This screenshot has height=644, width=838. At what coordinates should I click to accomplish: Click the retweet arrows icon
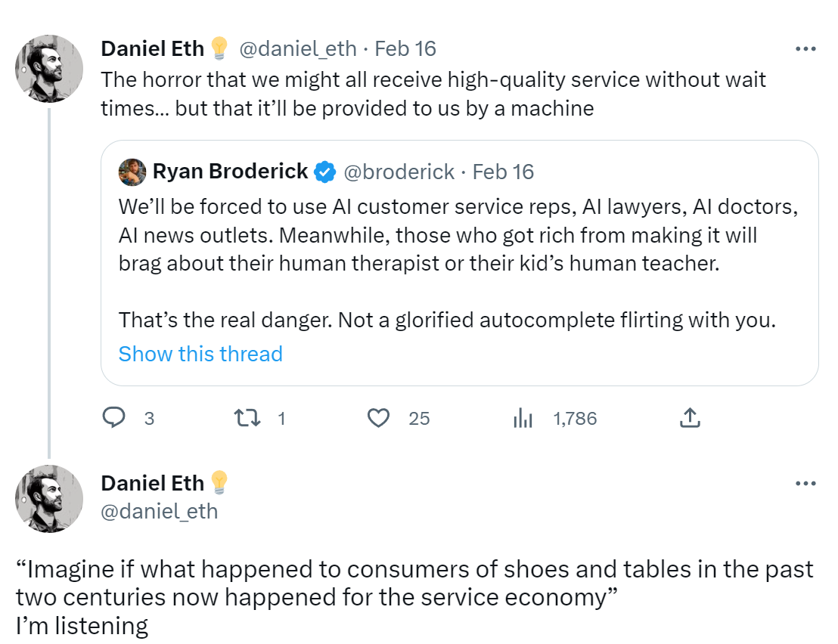click(244, 417)
